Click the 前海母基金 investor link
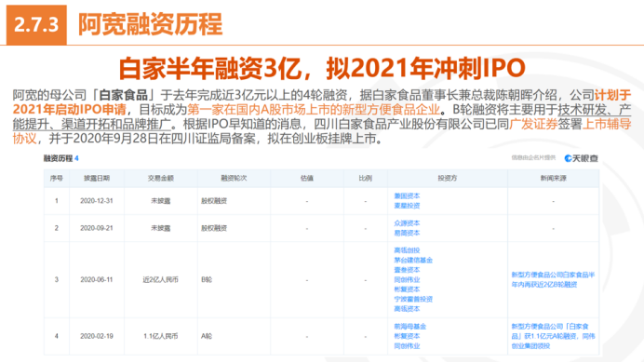 (409, 327)
